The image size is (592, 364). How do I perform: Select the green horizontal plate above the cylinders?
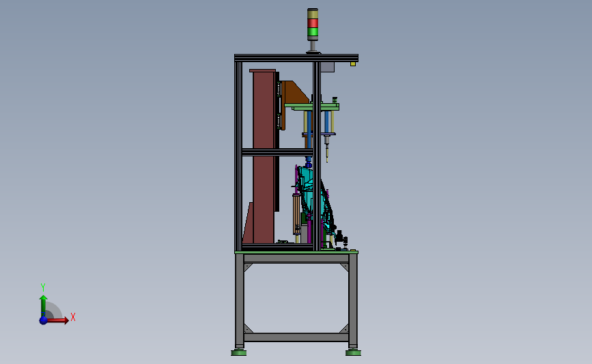(312, 107)
